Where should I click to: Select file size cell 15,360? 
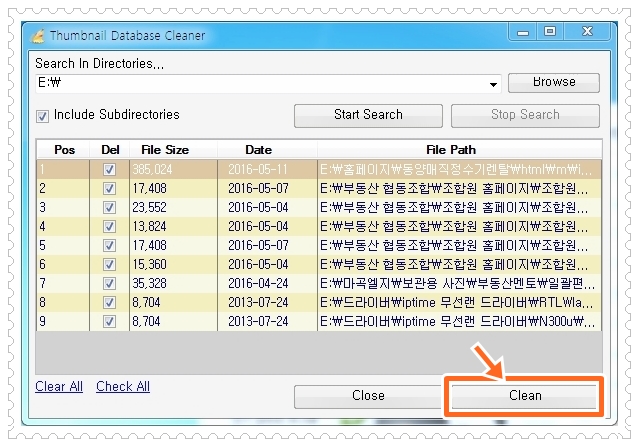click(174, 264)
